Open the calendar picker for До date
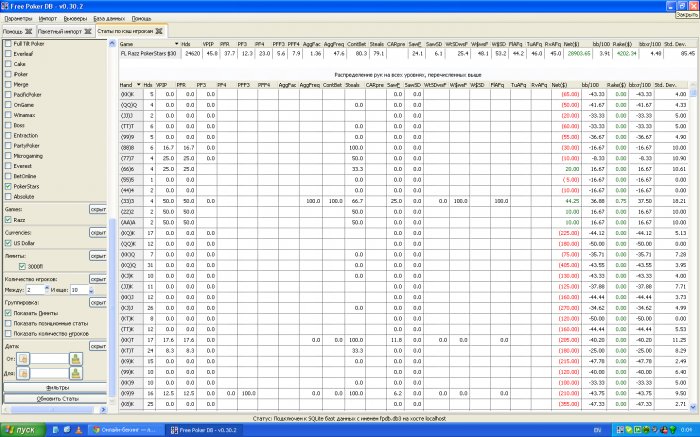Screen dimensions: 700x437 coord(23,373)
